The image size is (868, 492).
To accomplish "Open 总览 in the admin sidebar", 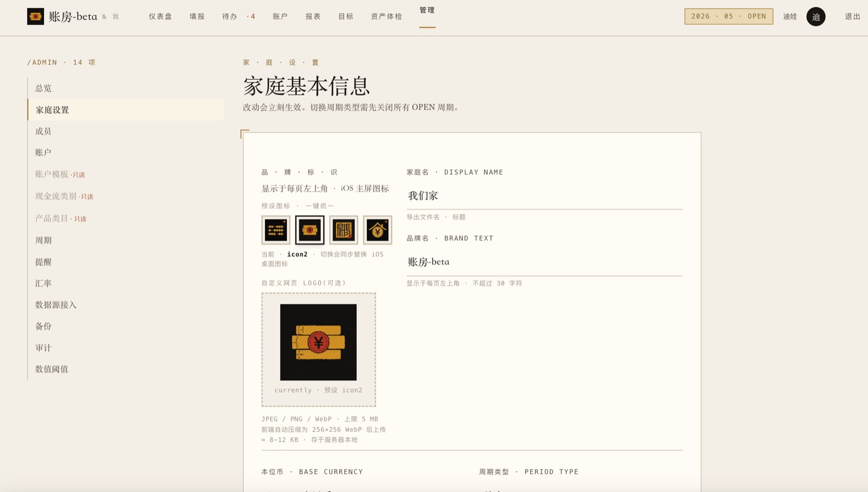I will pos(126,88).
